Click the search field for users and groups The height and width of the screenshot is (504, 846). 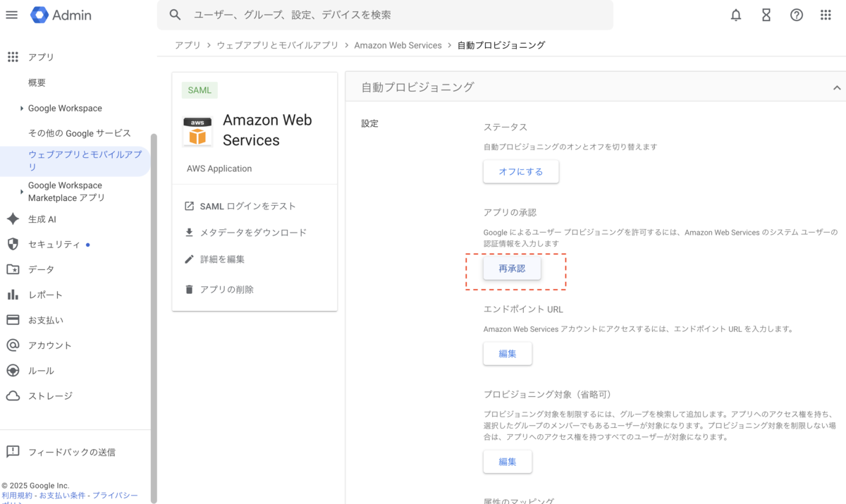(385, 15)
